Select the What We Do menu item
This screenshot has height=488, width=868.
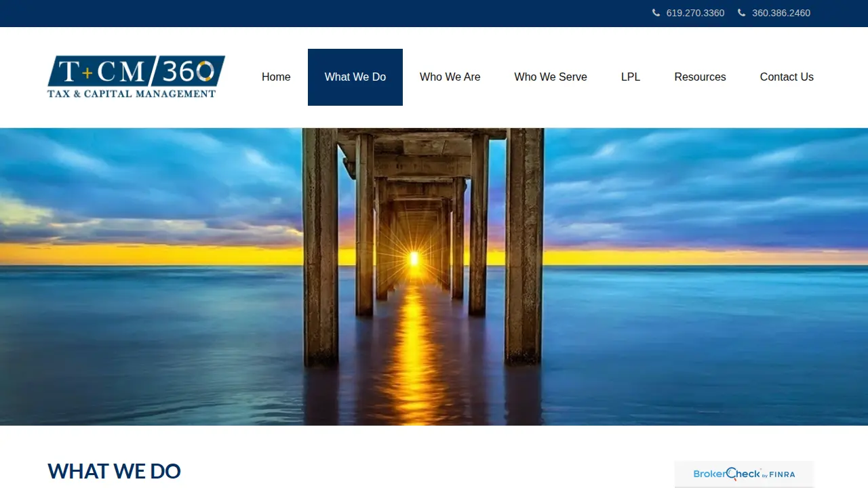(x=355, y=77)
